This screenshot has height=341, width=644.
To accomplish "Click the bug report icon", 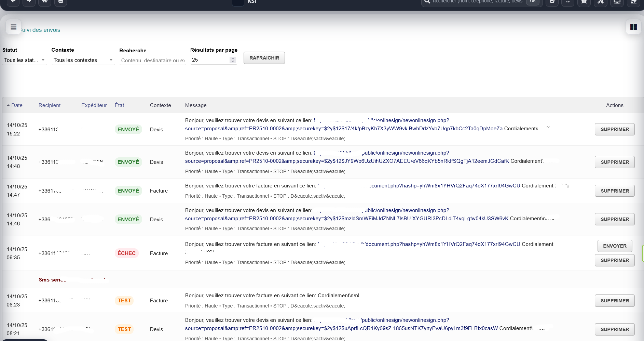I will pos(584,2).
